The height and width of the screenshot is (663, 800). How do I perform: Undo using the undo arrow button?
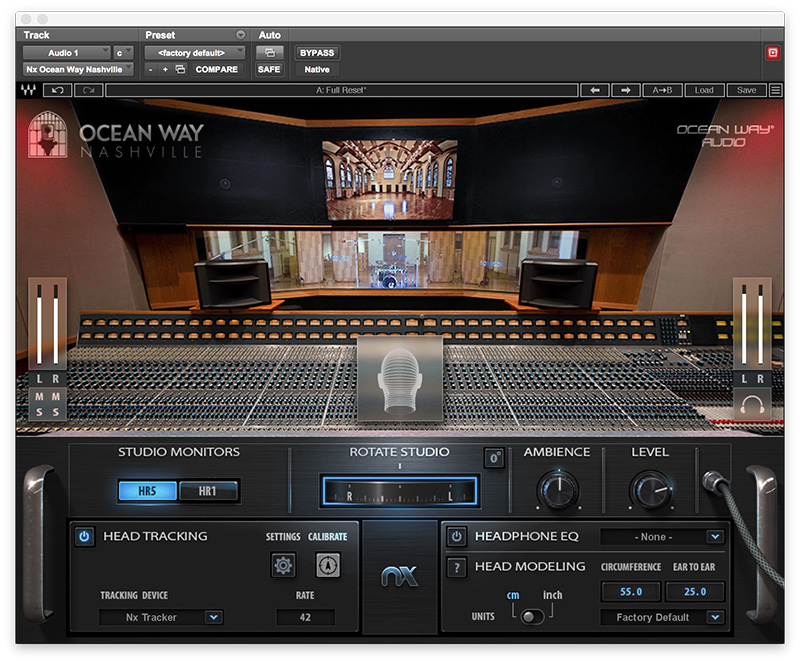57,90
